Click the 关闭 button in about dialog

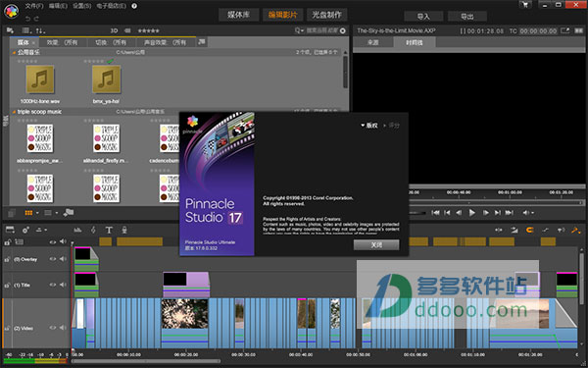[x=376, y=244]
